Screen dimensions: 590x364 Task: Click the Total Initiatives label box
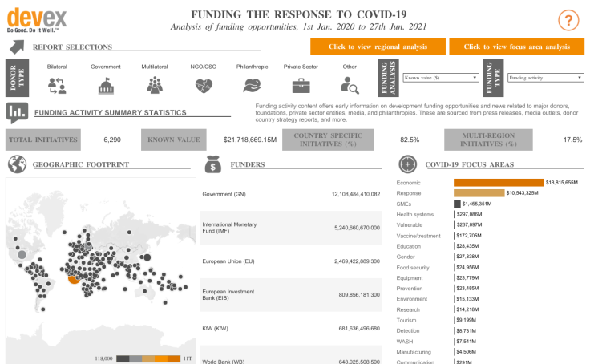[x=43, y=140]
